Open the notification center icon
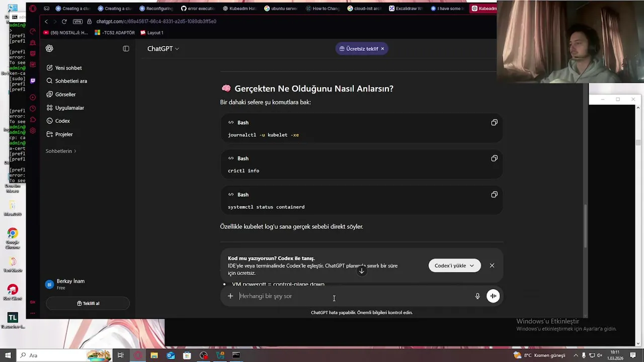The height and width of the screenshot is (362, 644). [x=633, y=355]
